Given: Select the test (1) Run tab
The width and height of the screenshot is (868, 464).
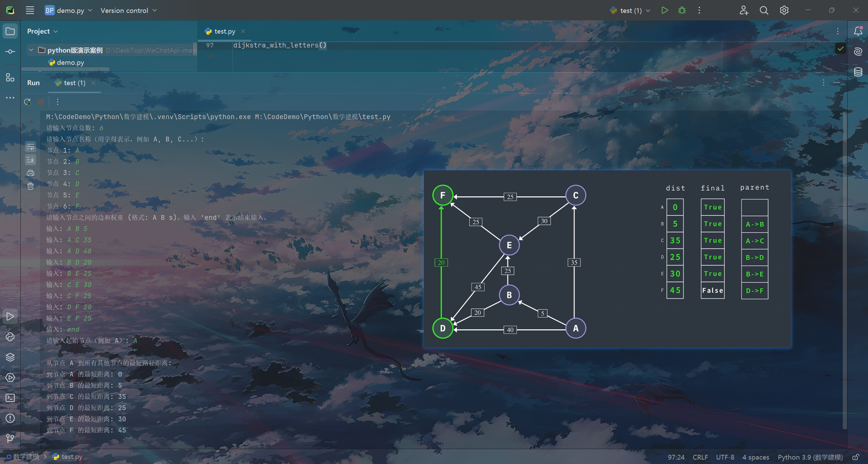Looking at the screenshot, I should [74, 83].
